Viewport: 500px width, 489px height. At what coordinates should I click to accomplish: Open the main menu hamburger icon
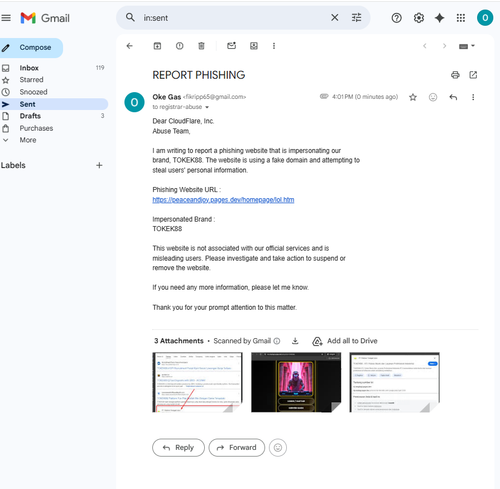click(6, 18)
